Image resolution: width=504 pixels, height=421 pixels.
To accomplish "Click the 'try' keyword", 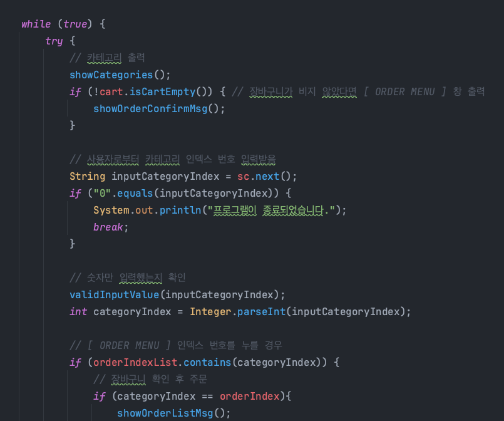I will (54, 41).
